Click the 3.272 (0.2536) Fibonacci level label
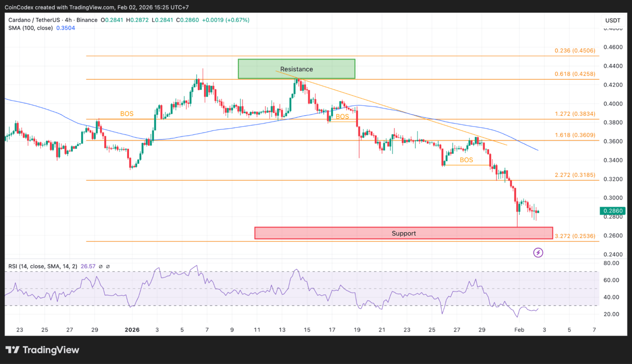 tap(575, 237)
